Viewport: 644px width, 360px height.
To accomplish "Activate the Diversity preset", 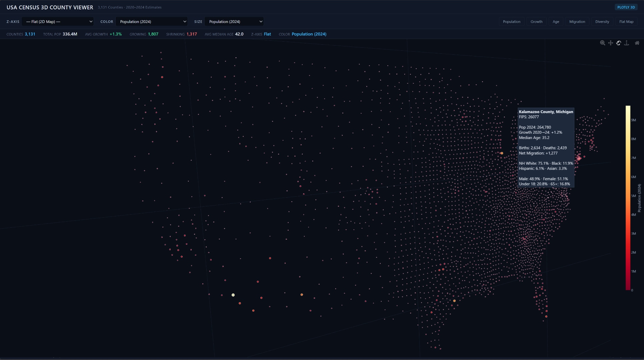I will 602,21.
